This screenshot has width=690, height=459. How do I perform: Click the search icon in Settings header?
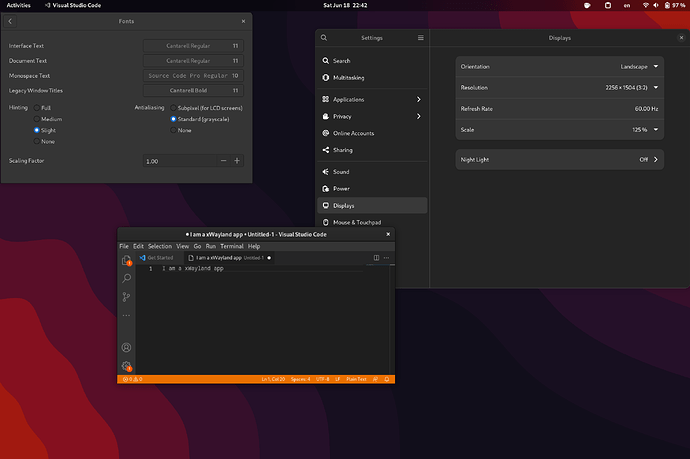[324, 38]
